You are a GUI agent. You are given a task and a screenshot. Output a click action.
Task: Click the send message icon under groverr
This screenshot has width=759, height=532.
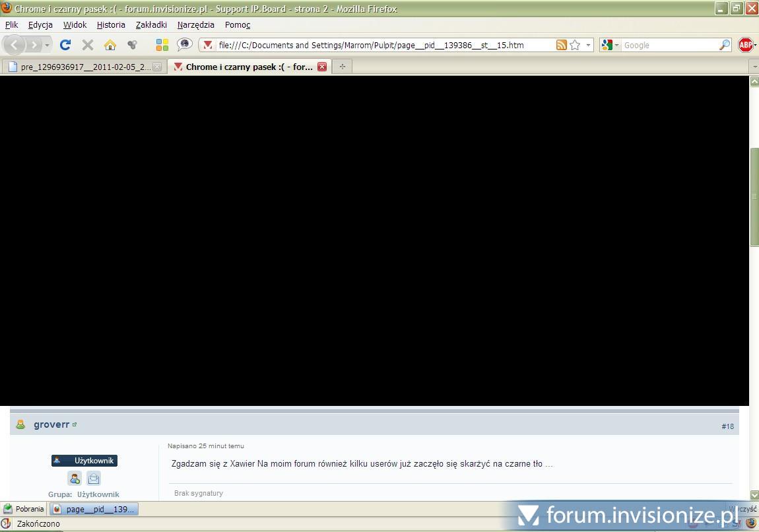pyautogui.click(x=94, y=479)
